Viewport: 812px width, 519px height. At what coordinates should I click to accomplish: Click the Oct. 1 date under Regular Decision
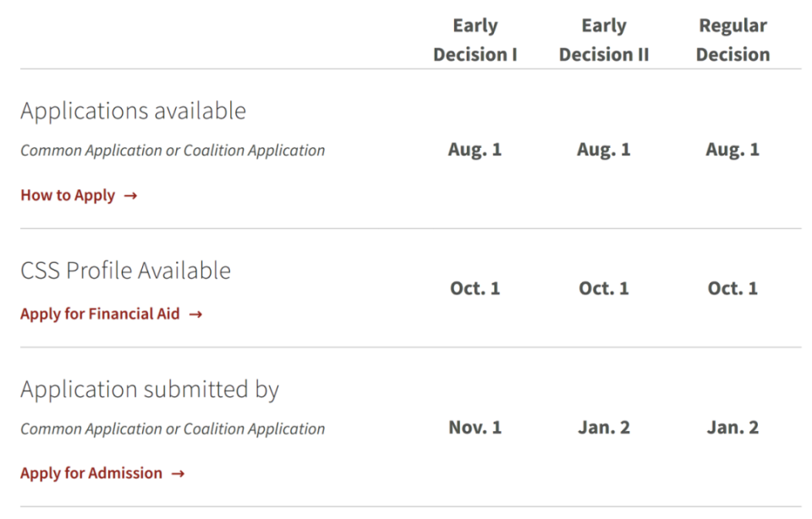click(732, 288)
